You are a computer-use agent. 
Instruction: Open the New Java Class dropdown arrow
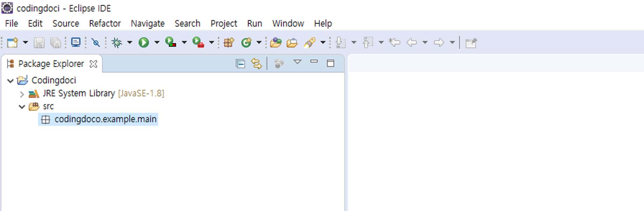tap(259, 43)
